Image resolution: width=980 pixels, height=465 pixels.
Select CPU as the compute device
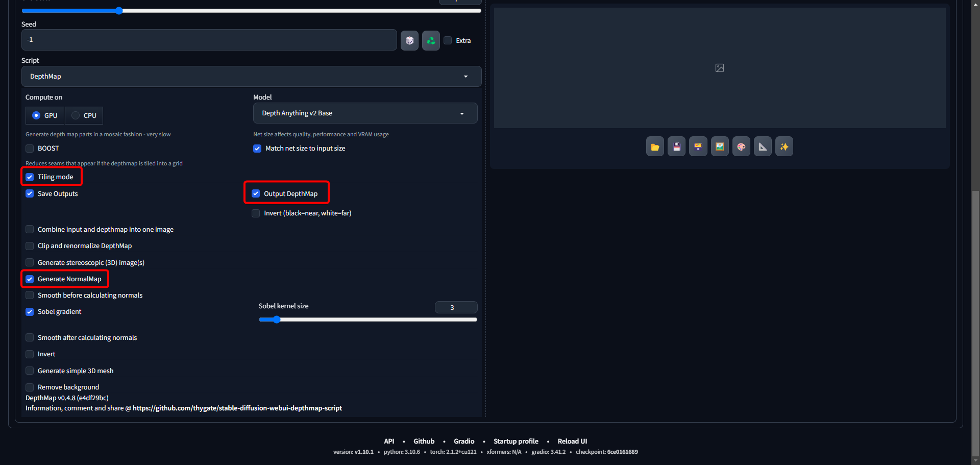76,116
